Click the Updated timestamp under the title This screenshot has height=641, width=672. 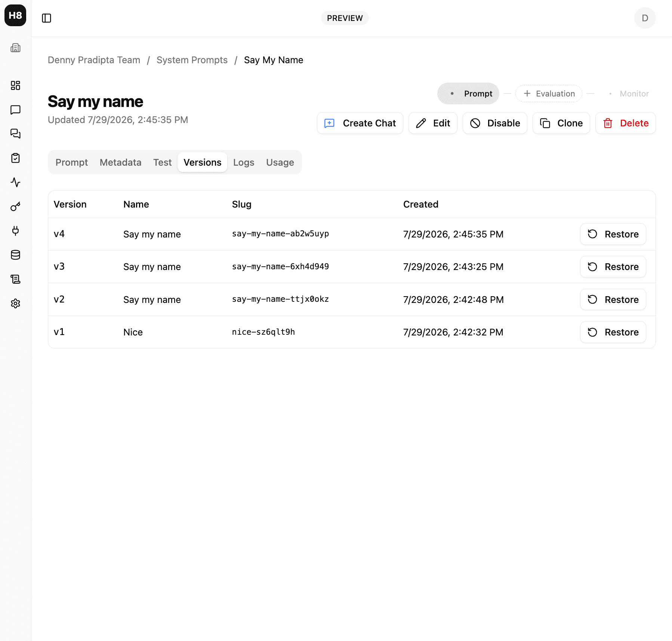tap(118, 120)
